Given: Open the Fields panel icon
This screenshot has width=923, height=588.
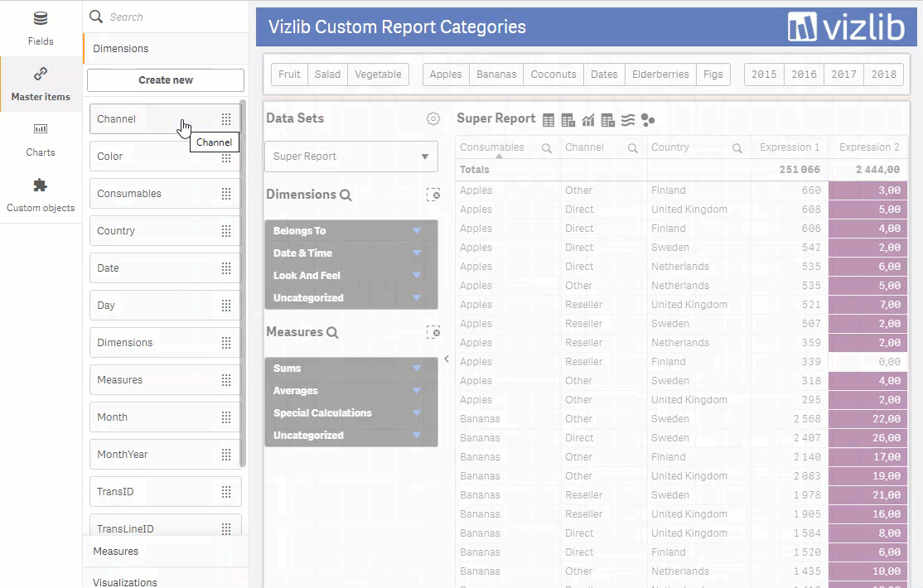Looking at the screenshot, I should [41, 19].
